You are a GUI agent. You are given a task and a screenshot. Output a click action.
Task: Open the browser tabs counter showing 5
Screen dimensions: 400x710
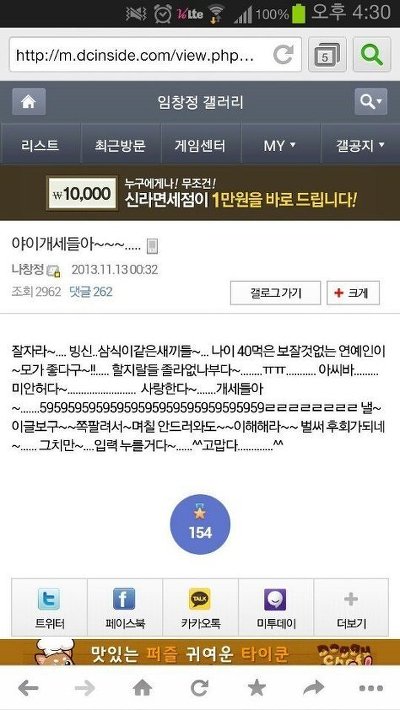coord(327,54)
